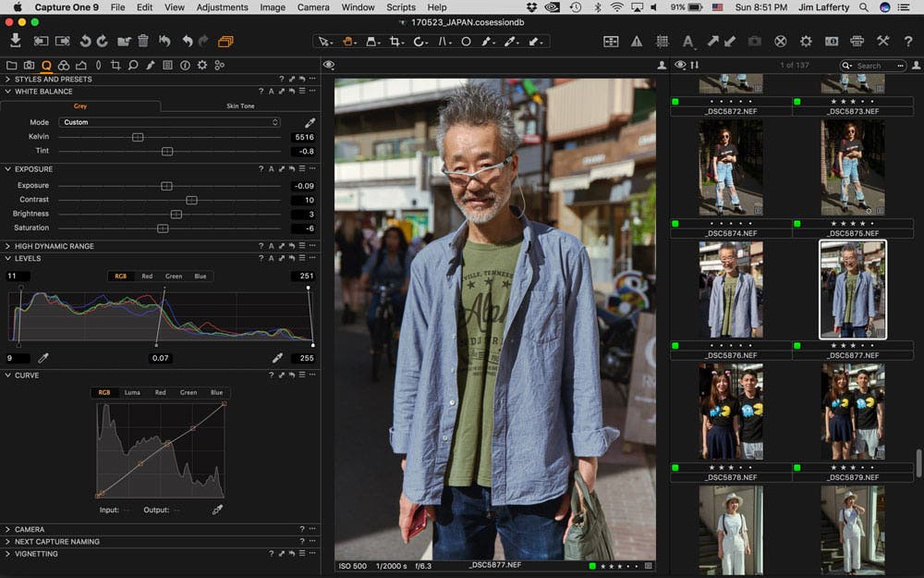Select the Spot removal circle tool
The width and height of the screenshot is (924, 578).
(466, 42)
